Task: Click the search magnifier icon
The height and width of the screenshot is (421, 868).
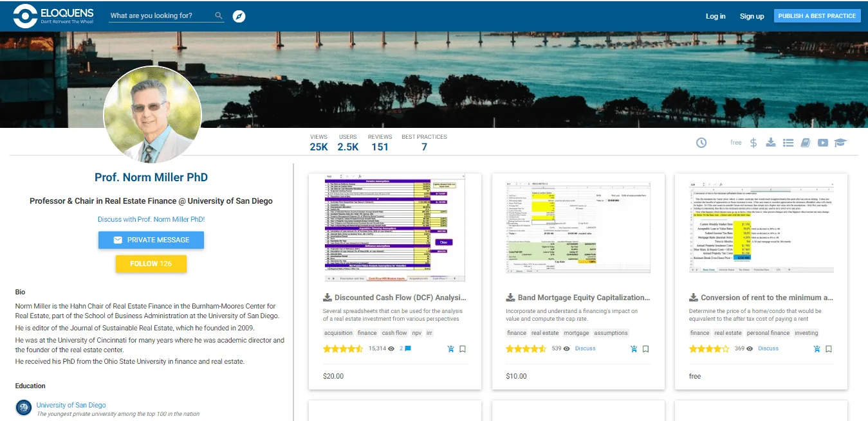Action: (x=219, y=15)
